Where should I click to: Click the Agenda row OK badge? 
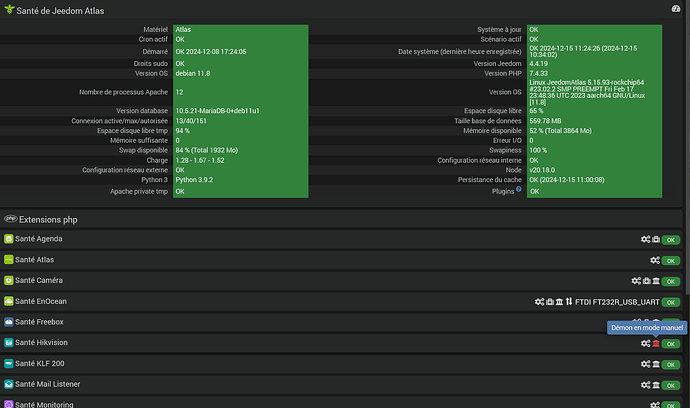(671, 240)
